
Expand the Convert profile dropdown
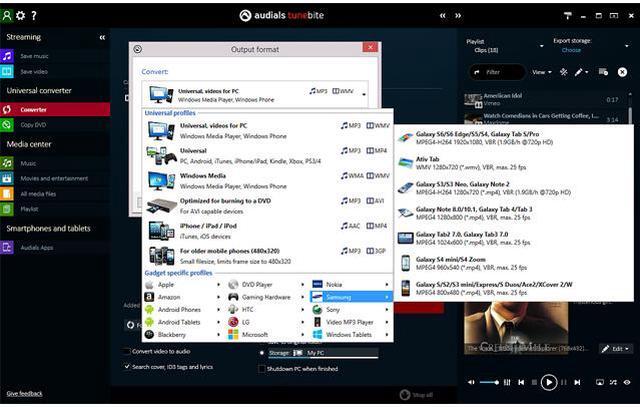click(364, 95)
